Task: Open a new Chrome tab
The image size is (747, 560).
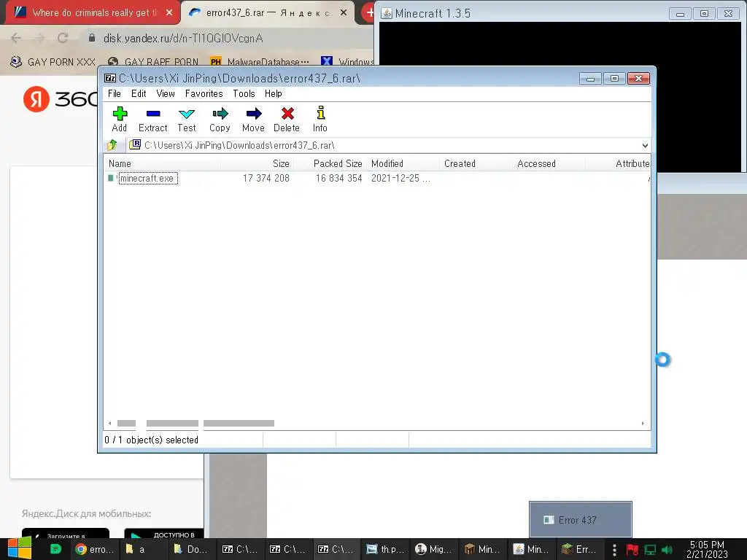Action: (368, 12)
